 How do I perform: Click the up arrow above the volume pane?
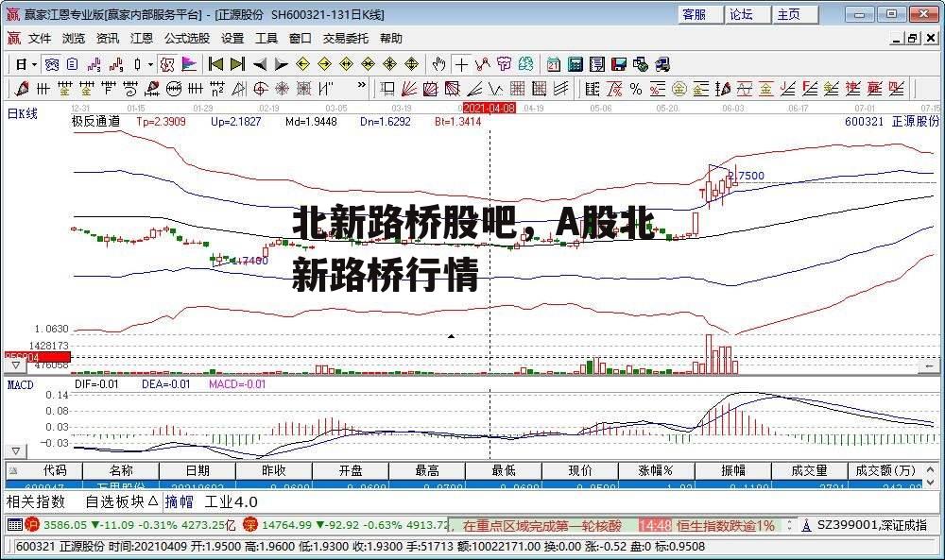click(x=451, y=336)
